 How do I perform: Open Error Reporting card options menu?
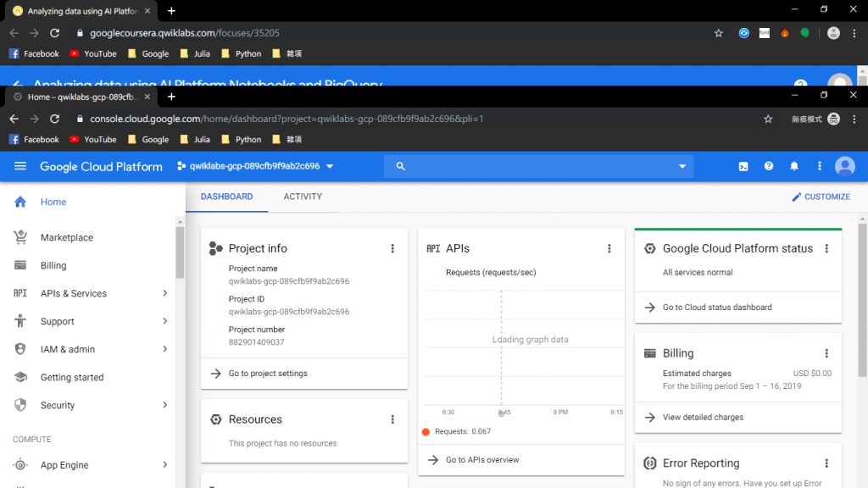826,463
